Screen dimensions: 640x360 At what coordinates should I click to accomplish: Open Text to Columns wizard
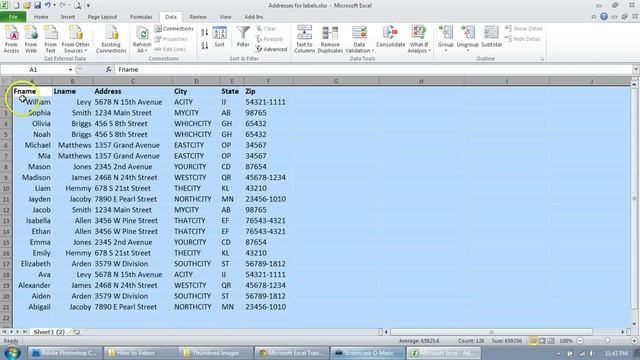tap(304, 39)
